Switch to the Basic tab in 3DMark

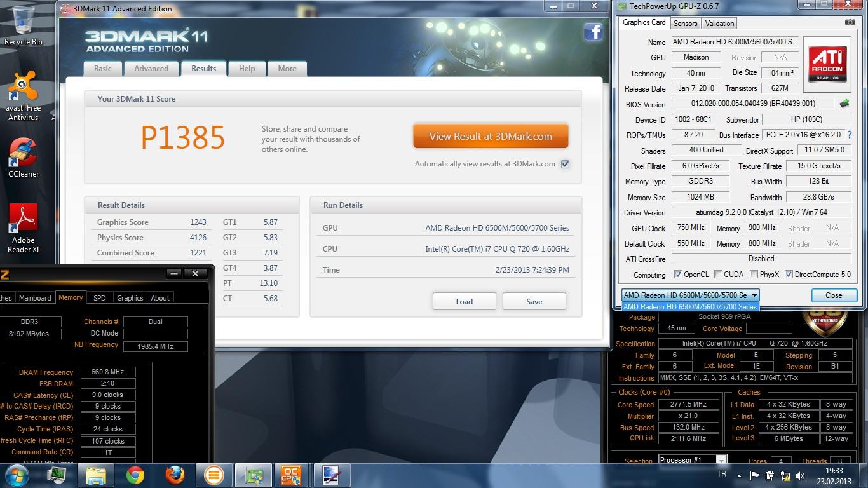pyautogui.click(x=102, y=69)
